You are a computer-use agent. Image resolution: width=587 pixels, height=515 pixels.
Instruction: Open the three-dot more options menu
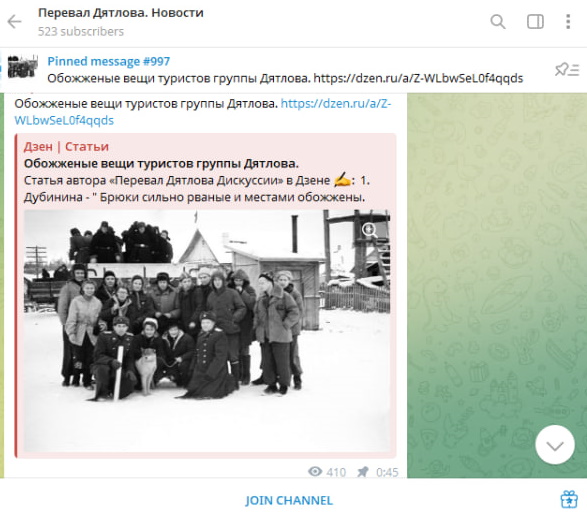(568, 22)
